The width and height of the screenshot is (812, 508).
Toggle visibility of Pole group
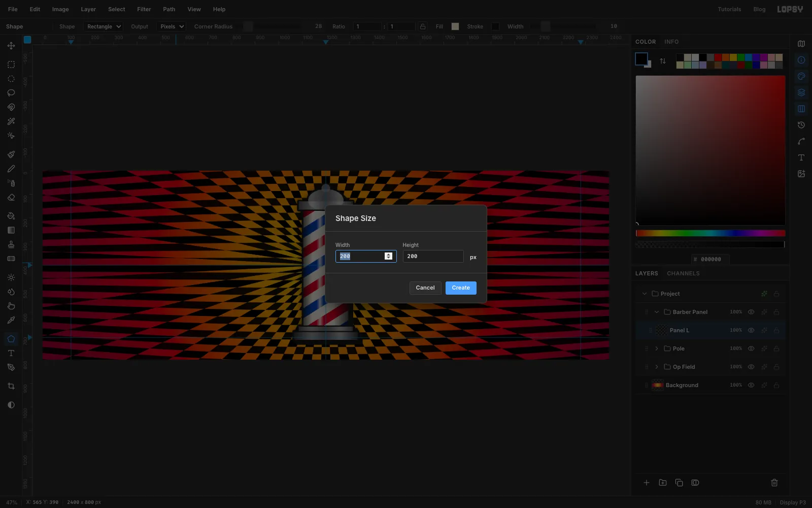point(751,348)
